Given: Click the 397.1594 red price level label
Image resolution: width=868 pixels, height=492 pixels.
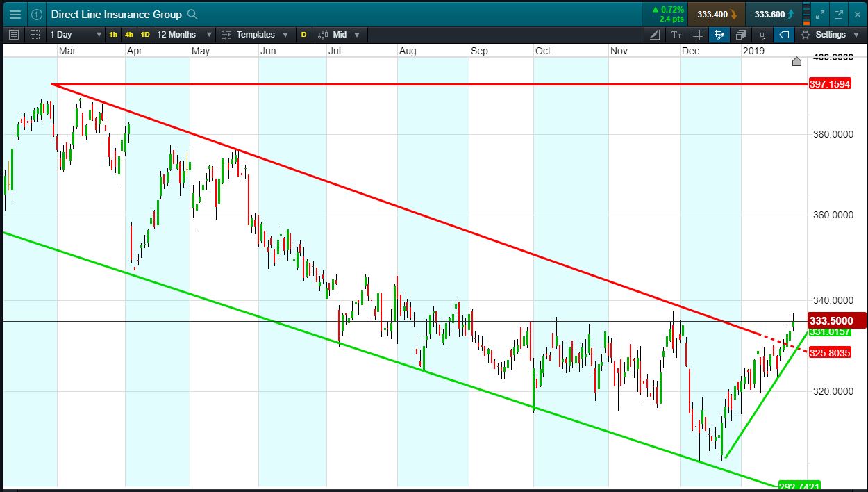Looking at the screenshot, I should pyautogui.click(x=830, y=84).
